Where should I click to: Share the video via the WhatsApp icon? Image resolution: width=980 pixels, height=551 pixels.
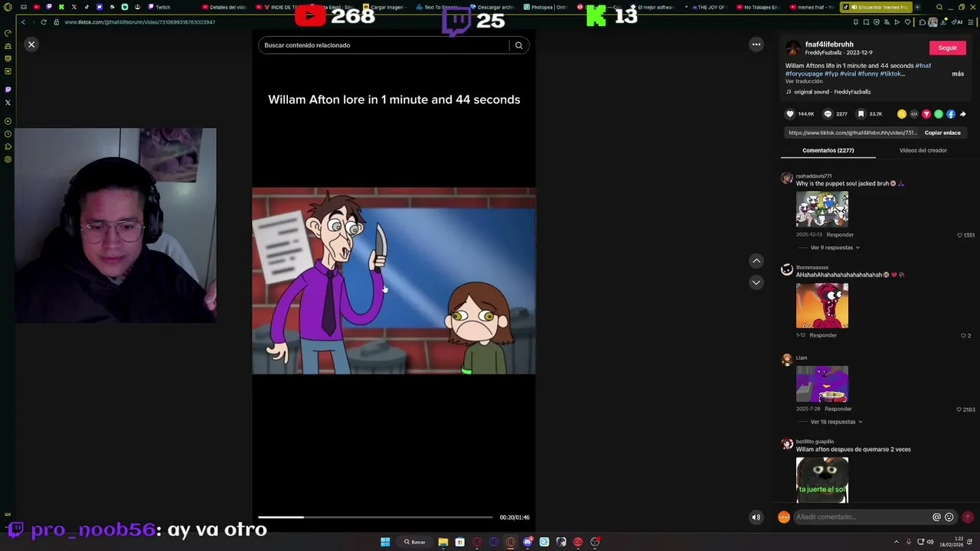click(x=939, y=114)
